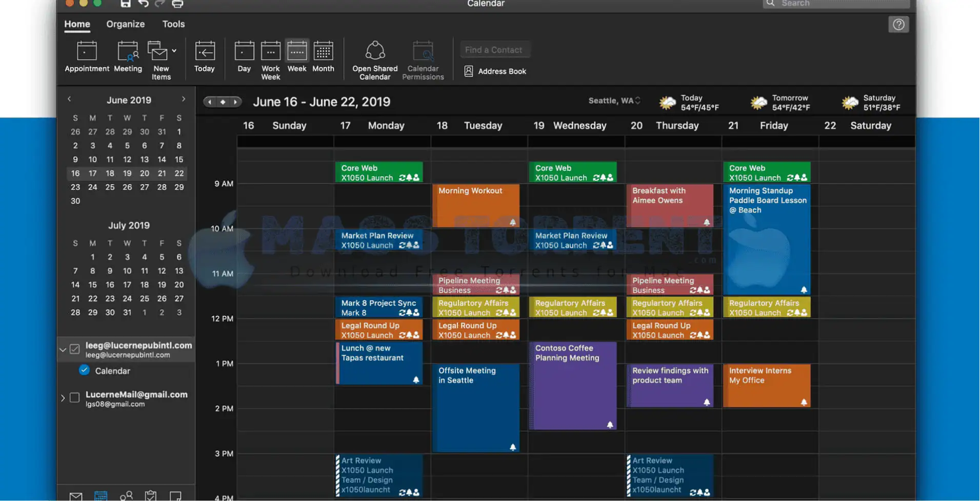Select June 19 in the mini calendar
The height and width of the screenshot is (501, 980).
coord(127,174)
